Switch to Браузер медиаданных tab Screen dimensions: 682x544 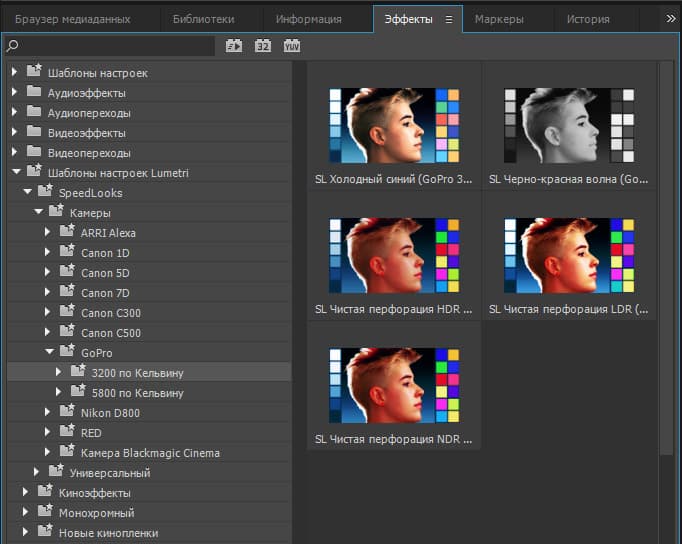(x=73, y=19)
